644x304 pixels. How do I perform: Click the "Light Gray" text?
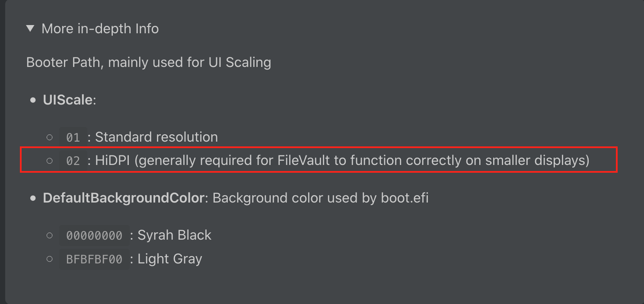tap(169, 259)
